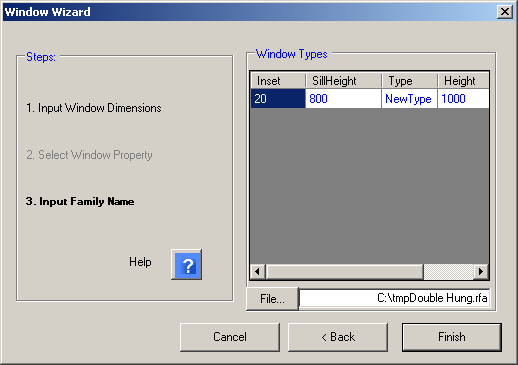Viewport: 518px width, 365px height.
Task: Click the SillHeight column header
Action: pos(343,81)
